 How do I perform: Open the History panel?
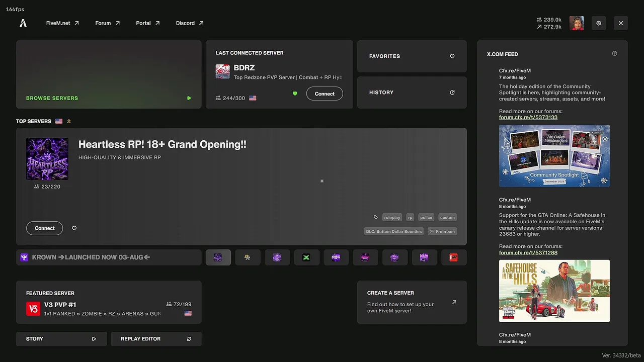point(412,93)
